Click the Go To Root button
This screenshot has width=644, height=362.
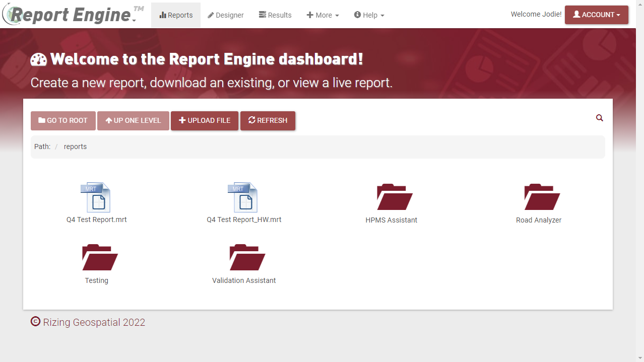[63, 120]
